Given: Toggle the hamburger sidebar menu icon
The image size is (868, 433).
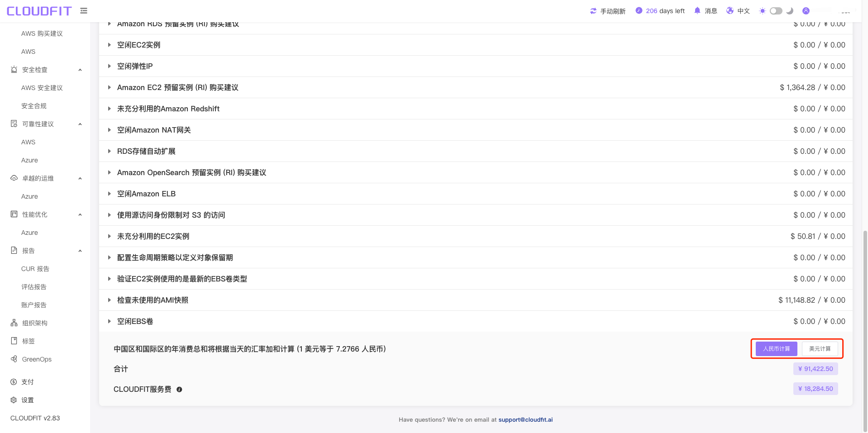Looking at the screenshot, I should click(x=84, y=10).
